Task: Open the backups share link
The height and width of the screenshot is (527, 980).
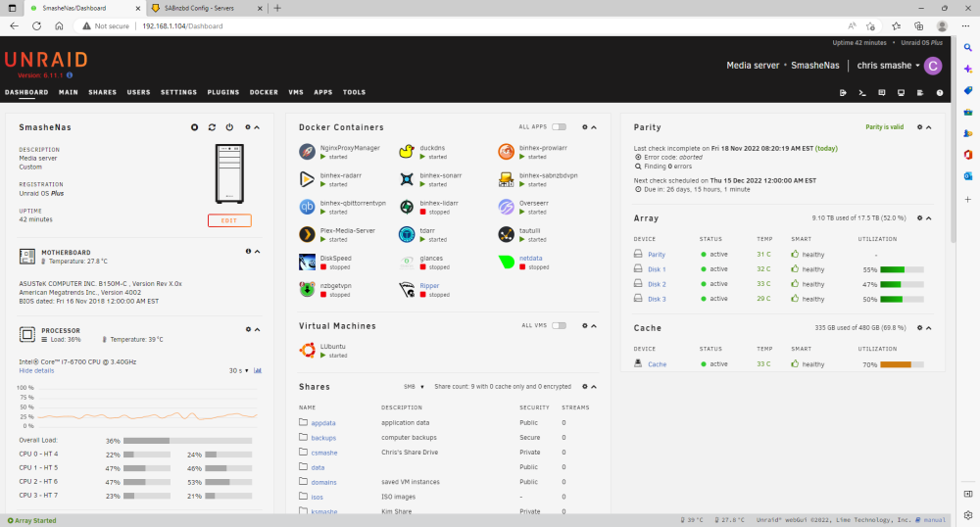Action: pyautogui.click(x=323, y=438)
